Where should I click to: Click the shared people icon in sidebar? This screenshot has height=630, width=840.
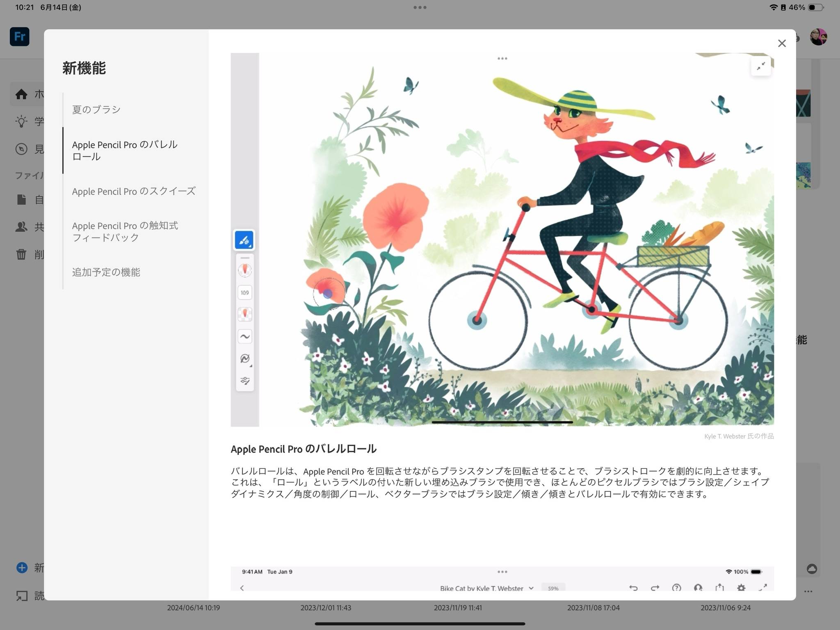coord(21,227)
